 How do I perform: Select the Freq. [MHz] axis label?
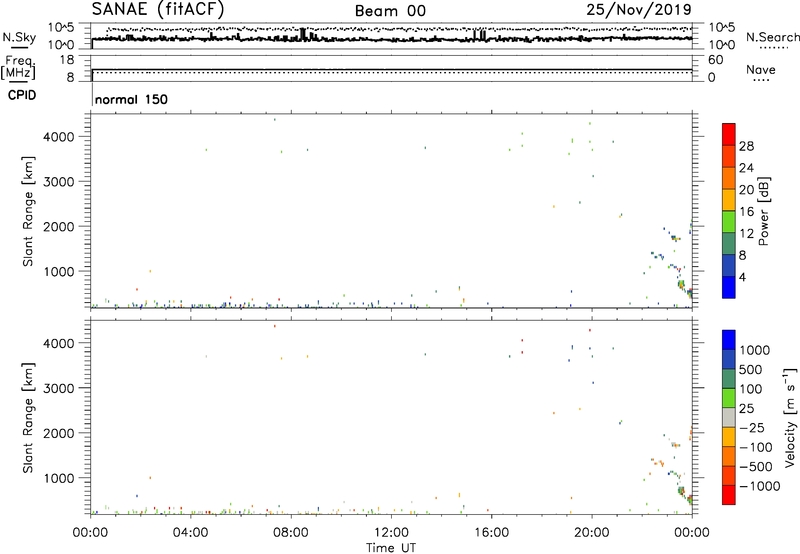point(19,67)
